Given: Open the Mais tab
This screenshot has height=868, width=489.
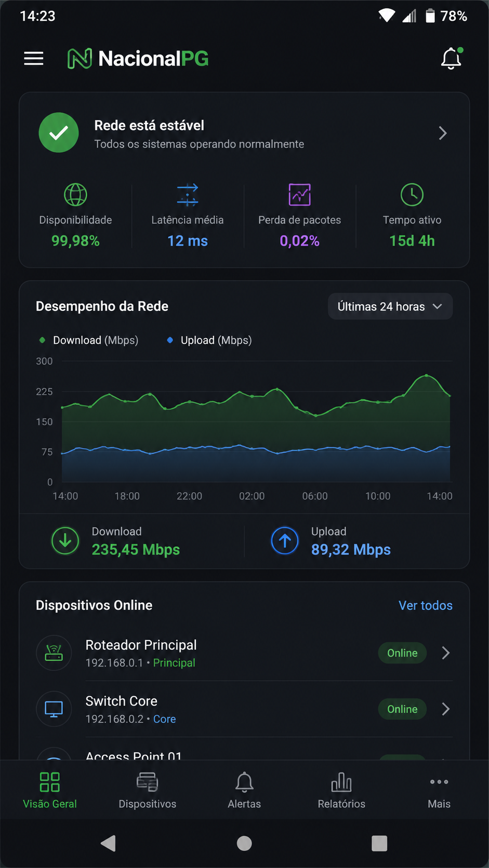Looking at the screenshot, I should coord(439,791).
